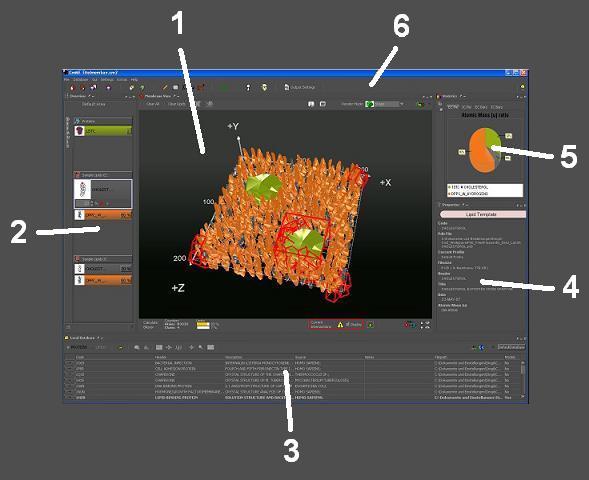This screenshot has height=480, width=589.
Task: Click the Clear All button above viewport
Action: pyautogui.click(x=153, y=104)
